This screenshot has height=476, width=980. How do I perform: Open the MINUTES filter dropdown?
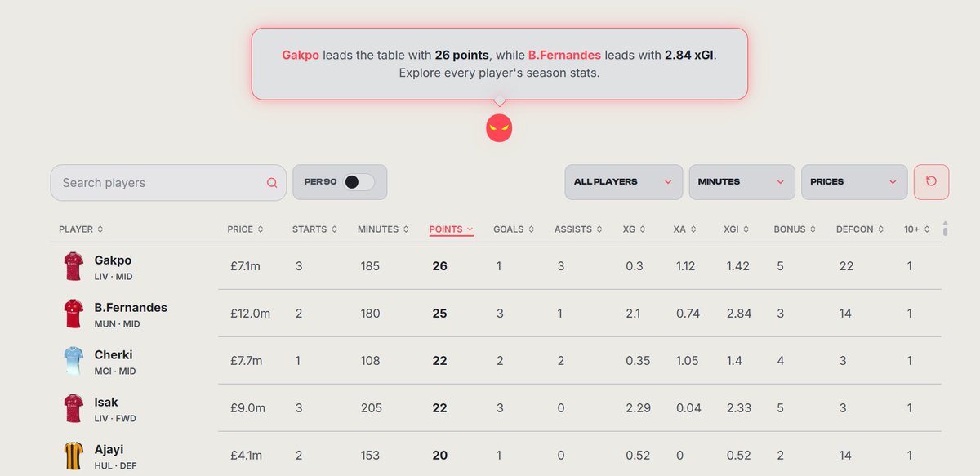(x=742, y=182)
